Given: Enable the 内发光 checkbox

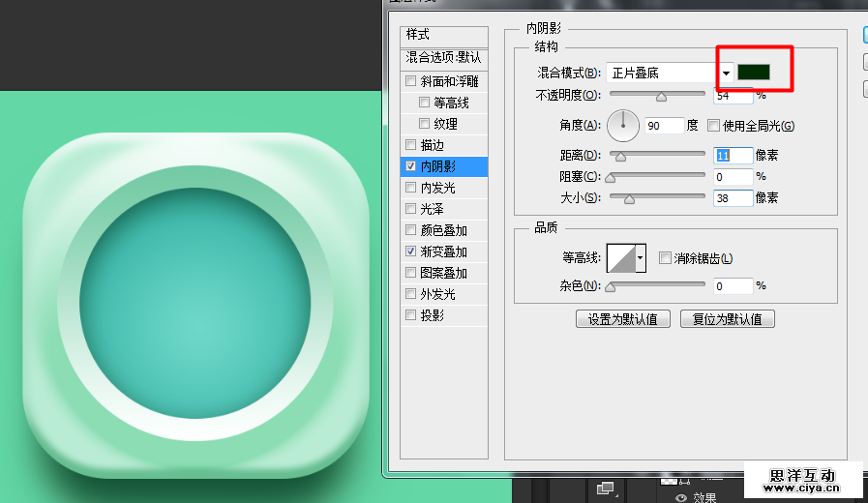Looking at the screenshot, I should (x=410, y=188).
